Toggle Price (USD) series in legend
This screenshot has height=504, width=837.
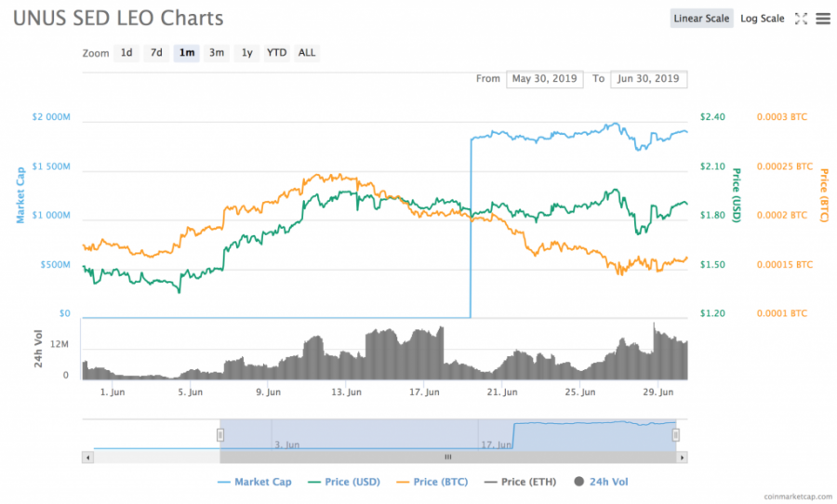click(x=344, y=482)
